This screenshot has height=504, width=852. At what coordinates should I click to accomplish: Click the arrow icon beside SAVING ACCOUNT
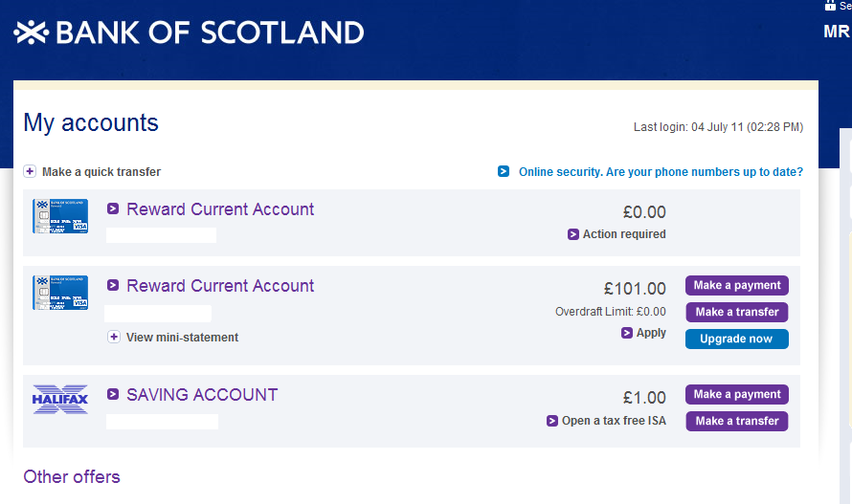point(113,395)
